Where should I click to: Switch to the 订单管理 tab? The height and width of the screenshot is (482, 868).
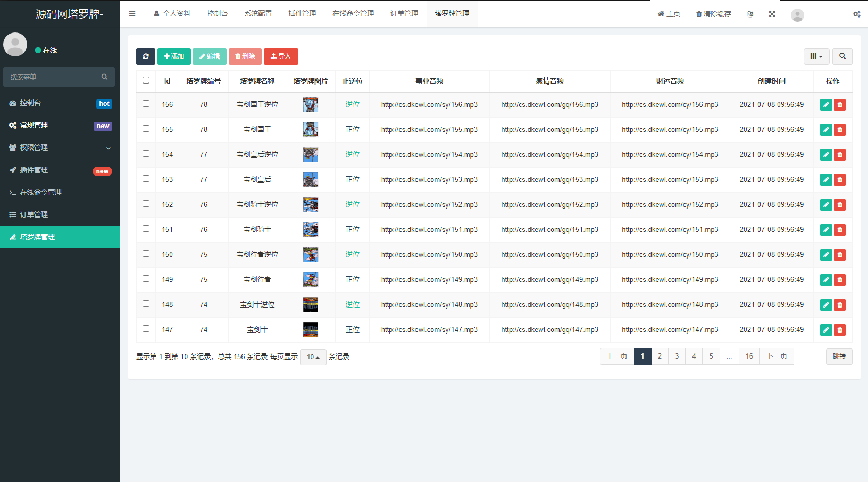coord(404,13)
